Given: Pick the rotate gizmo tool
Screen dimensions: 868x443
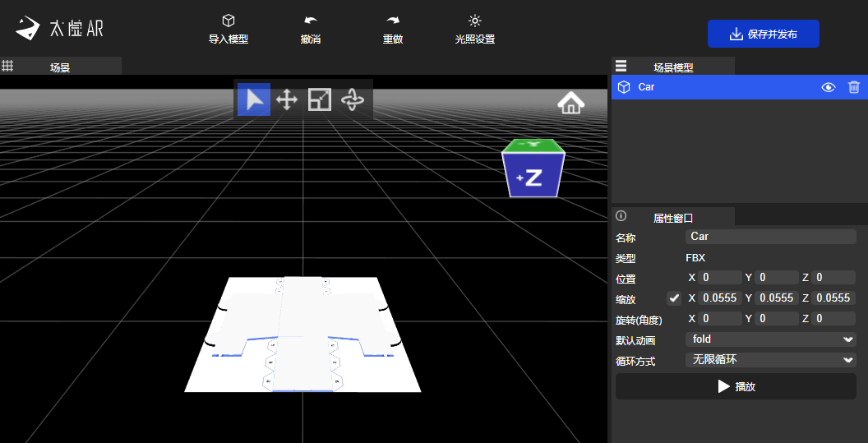Looking at the screenshot, I should [353, 100].
